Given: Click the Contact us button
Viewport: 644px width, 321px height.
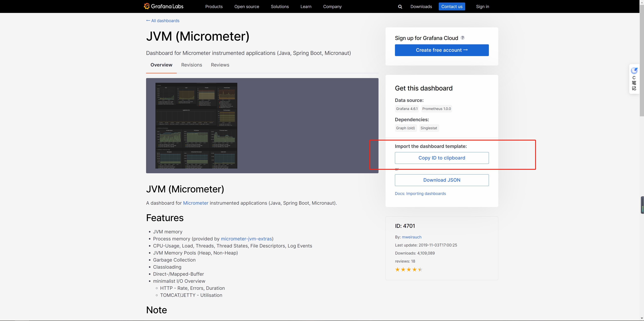Looking at the screenshot, I should (x=452, y=7).
